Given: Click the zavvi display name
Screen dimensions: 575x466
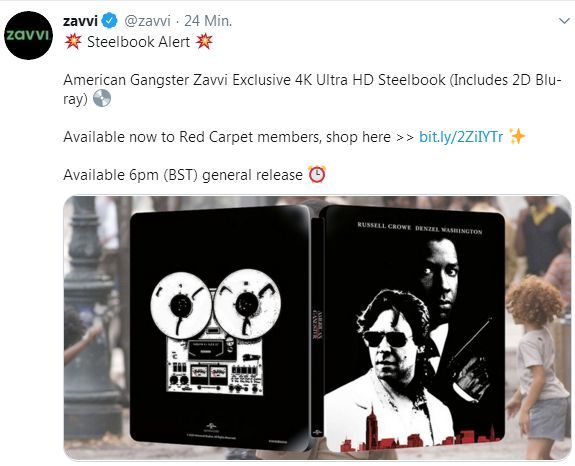Looking at the screenshot, I should 80,21.
